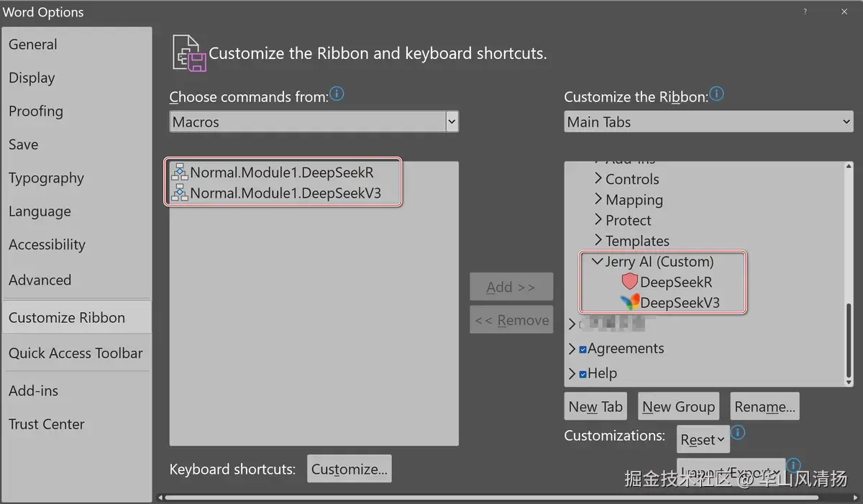Expand the Templates group
Viewport: 863px width, 504px height.
[x=598, y=240]
